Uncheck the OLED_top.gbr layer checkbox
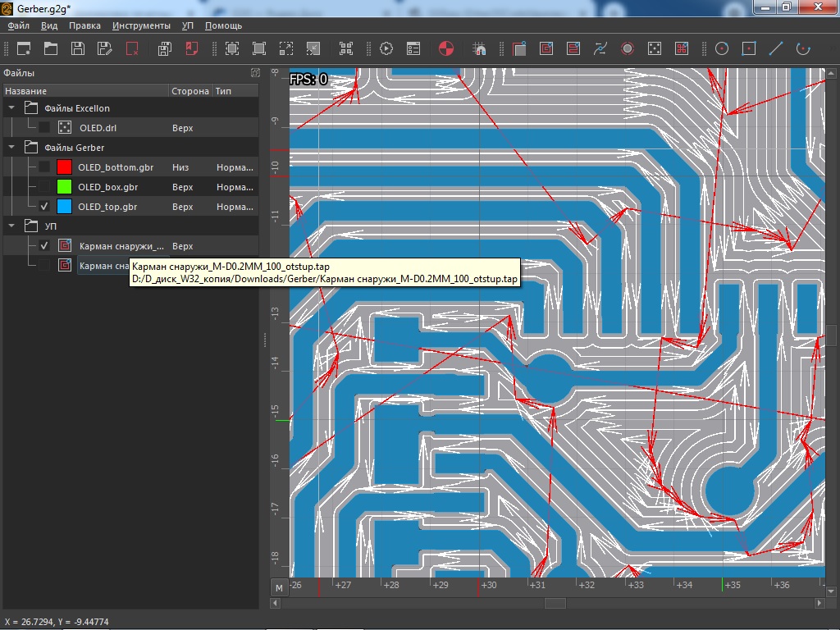This screenshot has width=840, height=630. coord(44,207)
